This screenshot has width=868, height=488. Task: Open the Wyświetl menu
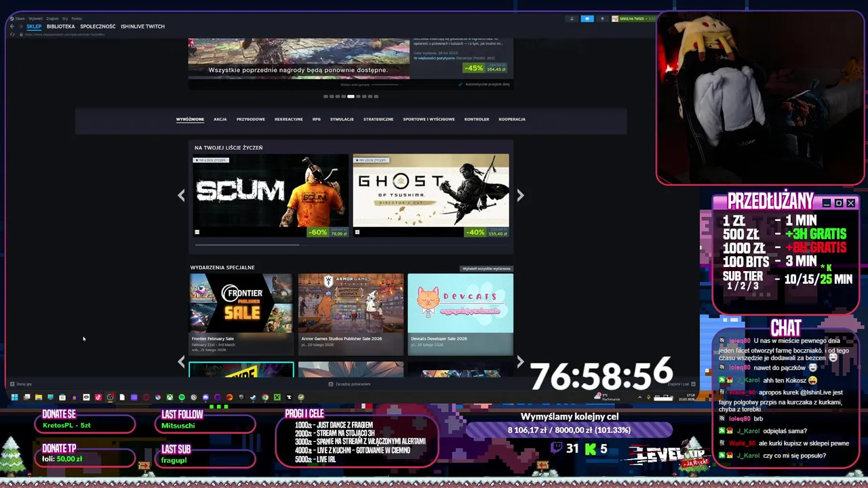point(35,18)
